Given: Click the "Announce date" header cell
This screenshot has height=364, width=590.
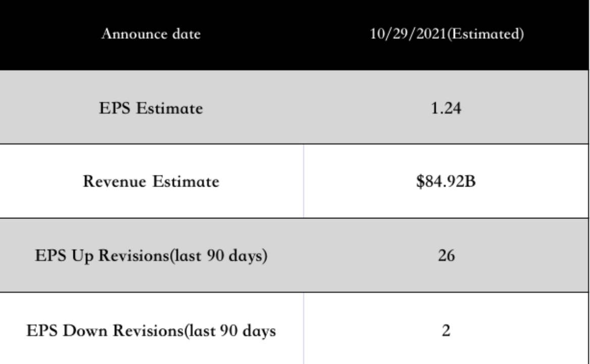Looking at the screenshot, I should (151, 34).
